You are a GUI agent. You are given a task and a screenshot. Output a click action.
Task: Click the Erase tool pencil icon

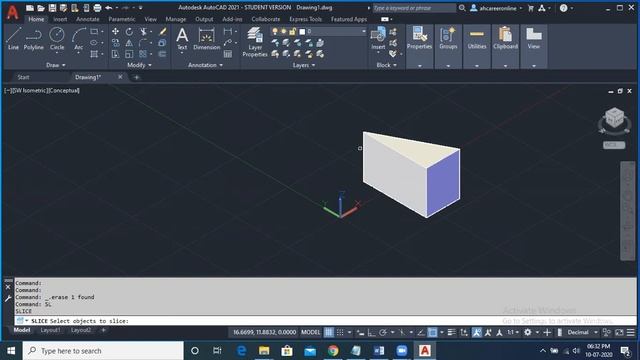pos(162,32)
